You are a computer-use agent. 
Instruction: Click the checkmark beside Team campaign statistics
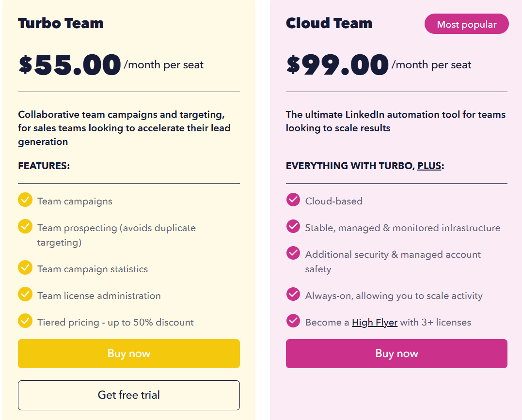point(25,268)
